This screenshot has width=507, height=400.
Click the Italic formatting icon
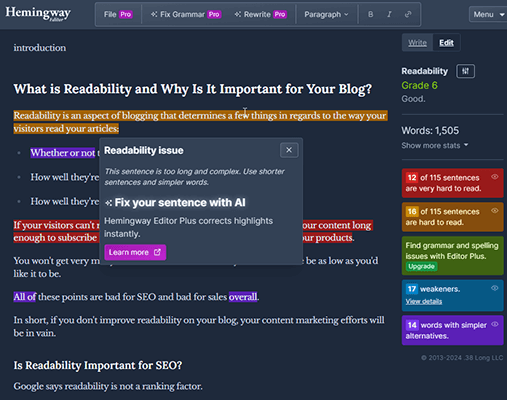[x=389, y=14]
